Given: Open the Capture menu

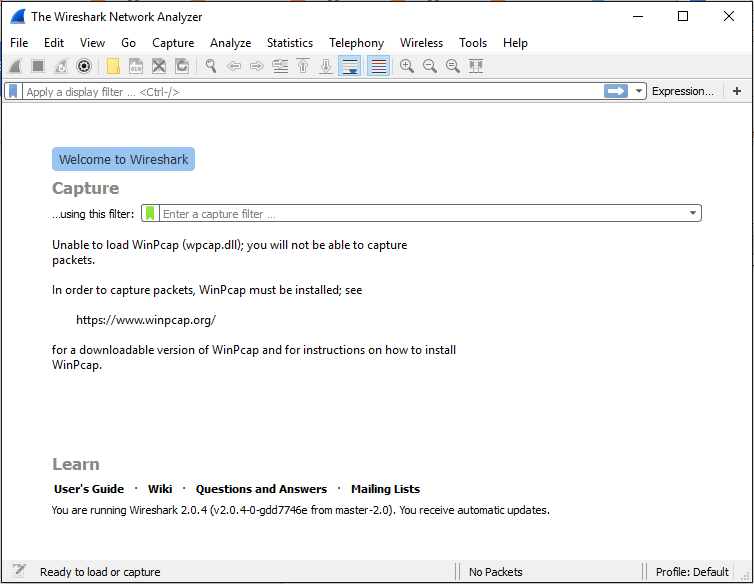Looking at the screenshot, I should [x=173, y=43].
